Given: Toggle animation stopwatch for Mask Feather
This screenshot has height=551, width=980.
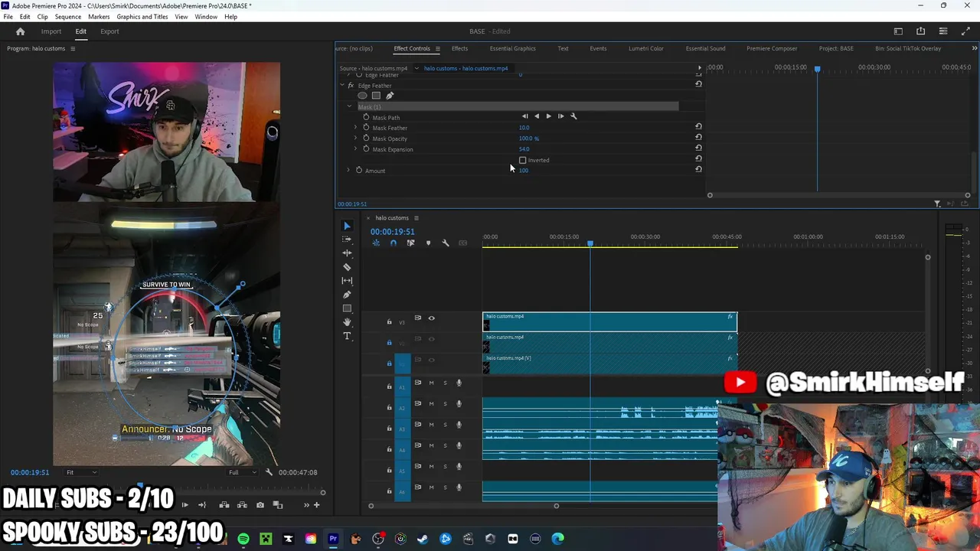Looking at the screenshot, I should [366, 127].
